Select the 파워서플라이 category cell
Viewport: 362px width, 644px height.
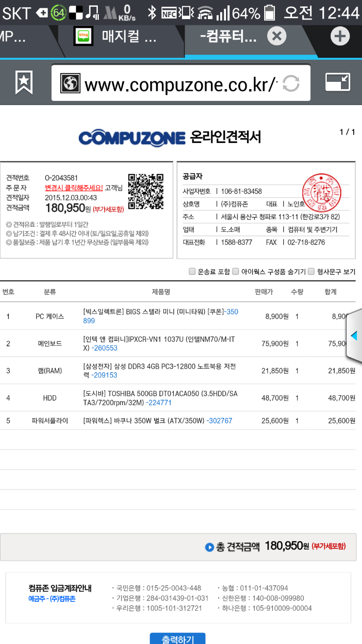[x=50, y=421]
